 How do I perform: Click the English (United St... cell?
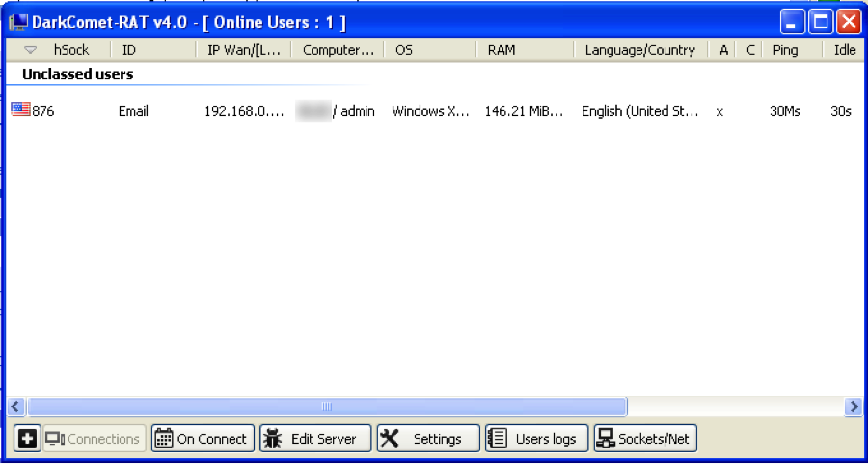tap(640, 111)
